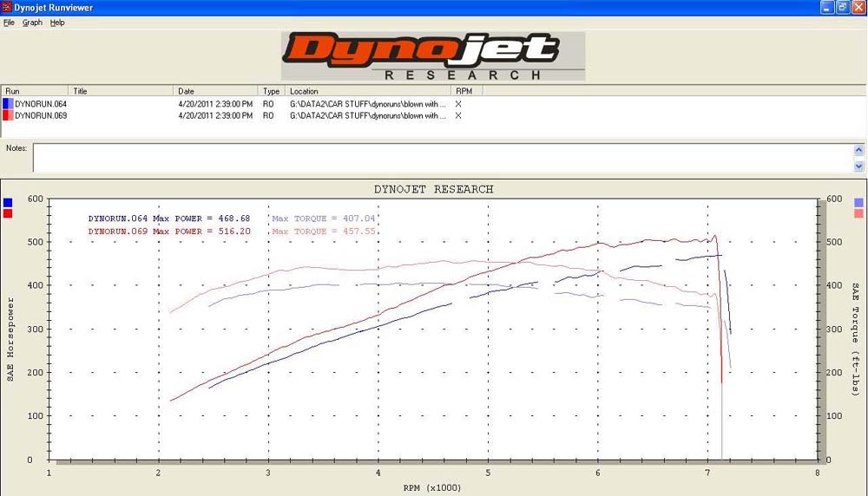The image size is (868, 496).
Task: Click DYNORUN.064 Max POWER = 468.68 label
Action: point(169,219)
